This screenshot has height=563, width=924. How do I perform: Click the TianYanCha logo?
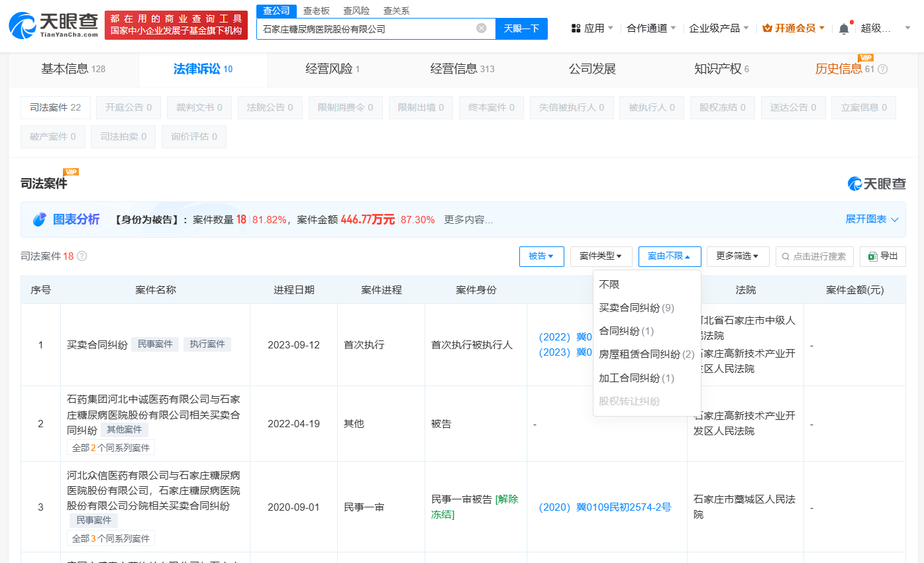53,25
